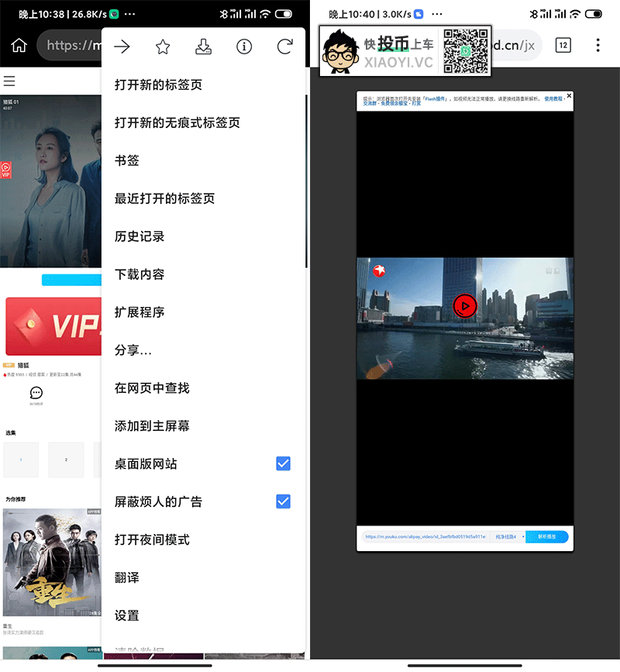
Task: Open the tab switcher showing 12 tabs
Action: coord(563,45)
